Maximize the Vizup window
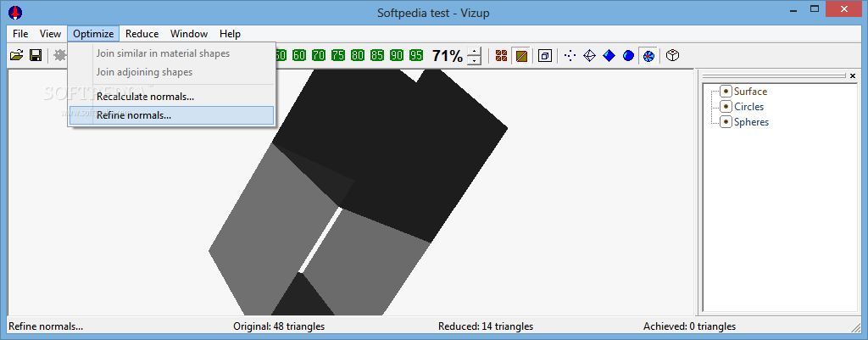The image size is (868, 340). pyautogui.click(x=815, y=8)
